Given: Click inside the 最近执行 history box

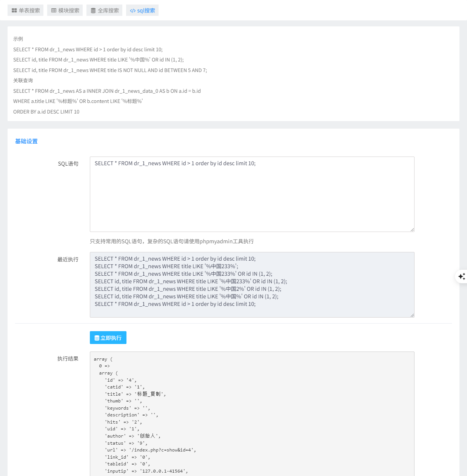Looking at the screenshot, I should 252,285.
